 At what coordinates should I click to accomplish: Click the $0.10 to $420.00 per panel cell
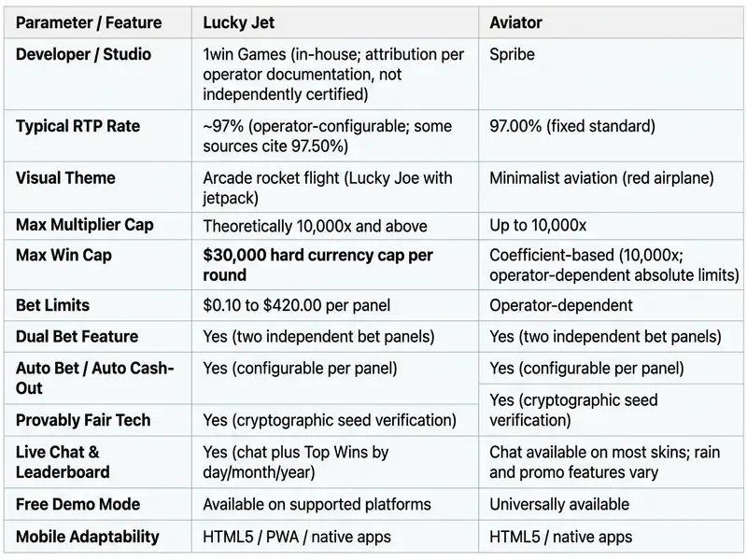pyautogui.click(x=335, y=305)
